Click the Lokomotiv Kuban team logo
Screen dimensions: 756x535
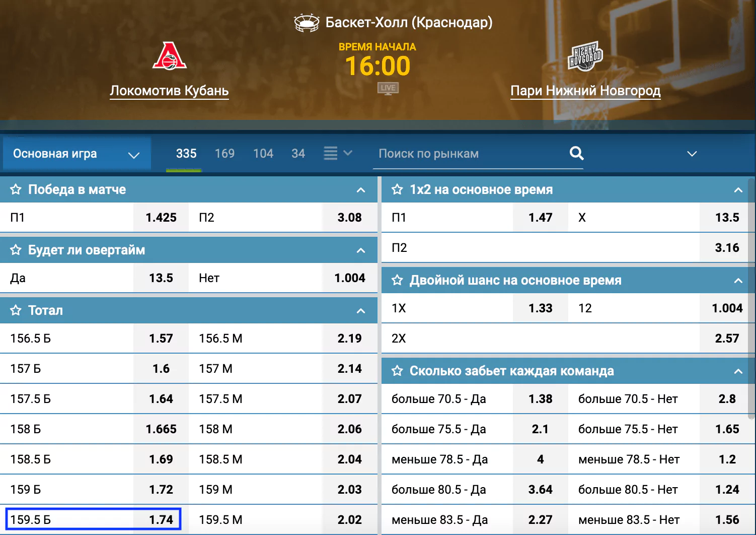point(170,56)
